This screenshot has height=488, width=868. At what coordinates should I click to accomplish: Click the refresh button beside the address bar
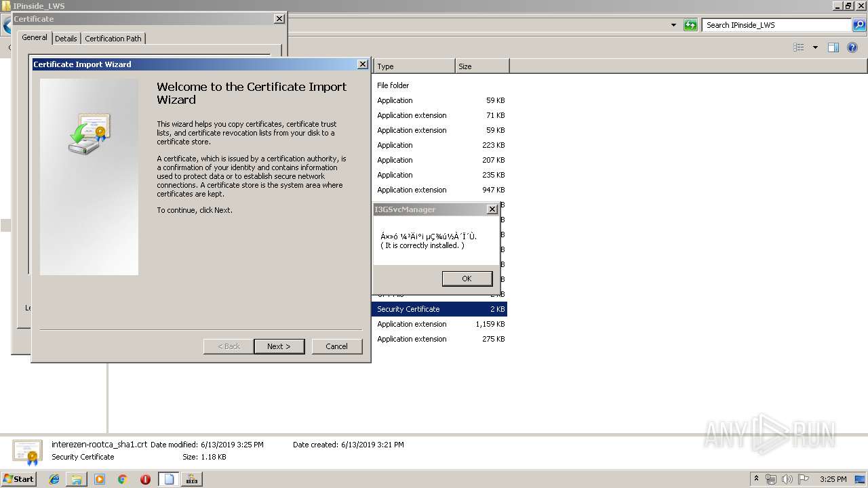(x=690, y=25)
